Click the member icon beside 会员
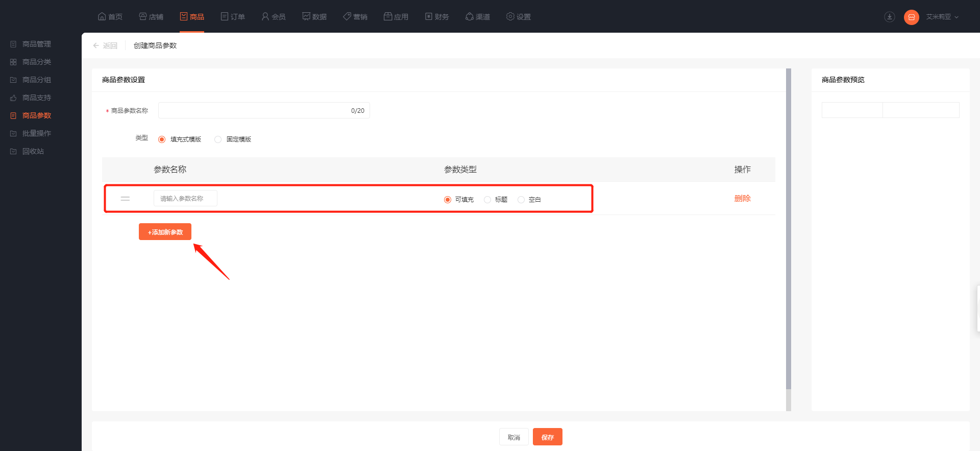The image size is (980, 451). coord(265,16)
